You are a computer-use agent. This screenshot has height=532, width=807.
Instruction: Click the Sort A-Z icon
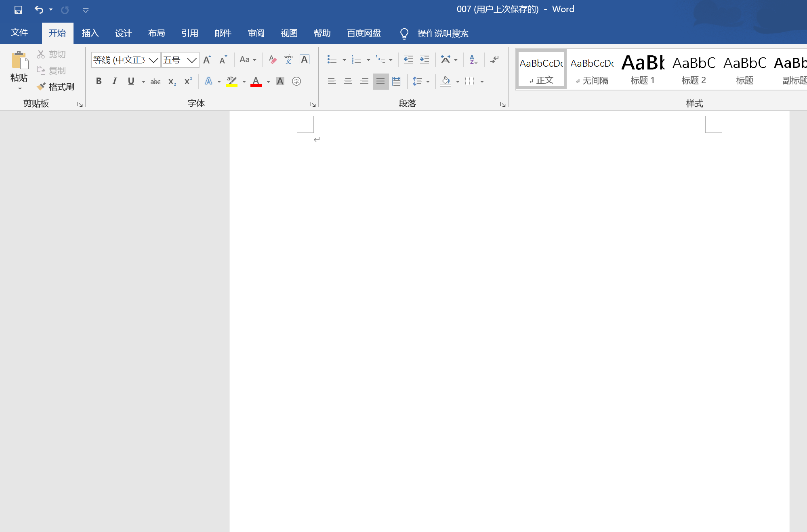pos(473,60)
